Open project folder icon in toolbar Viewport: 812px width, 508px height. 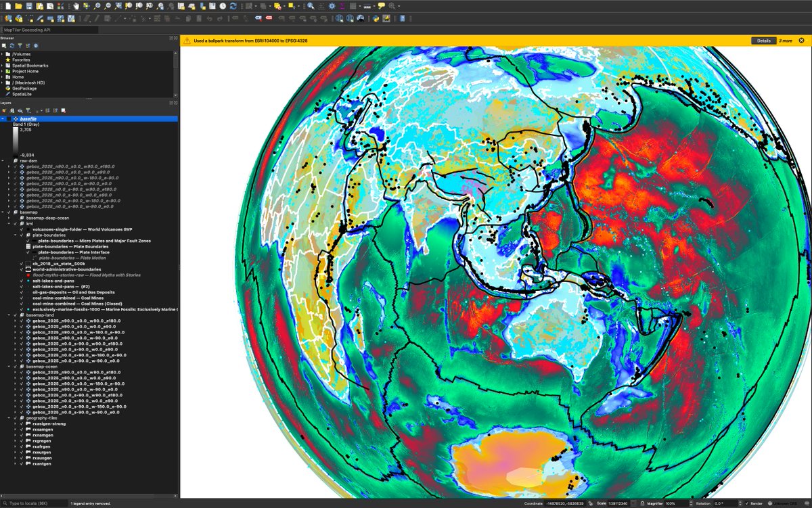point(18,5)
